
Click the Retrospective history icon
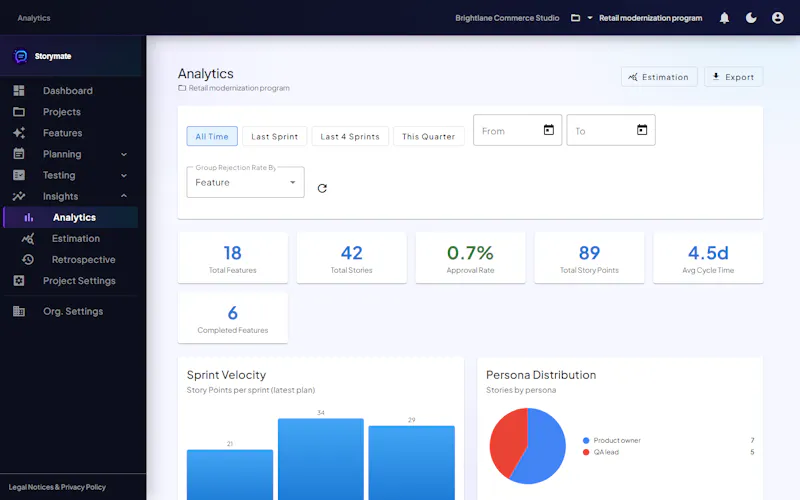pos(28,259)
